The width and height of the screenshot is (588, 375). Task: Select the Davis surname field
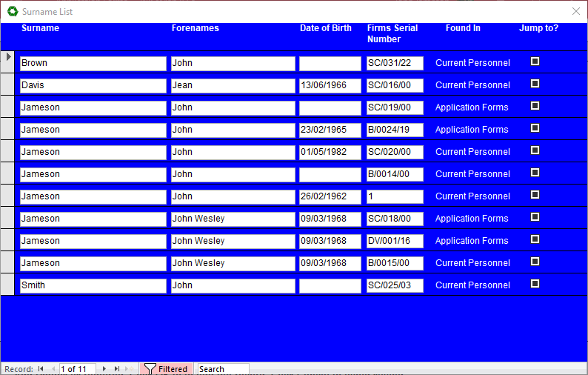(93, 85)
